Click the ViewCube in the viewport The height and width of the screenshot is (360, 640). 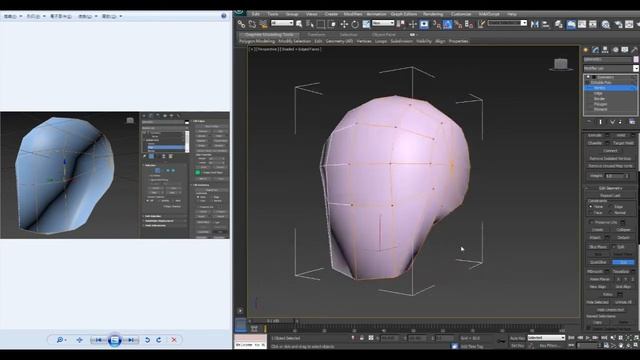click(x=561, y=64)
